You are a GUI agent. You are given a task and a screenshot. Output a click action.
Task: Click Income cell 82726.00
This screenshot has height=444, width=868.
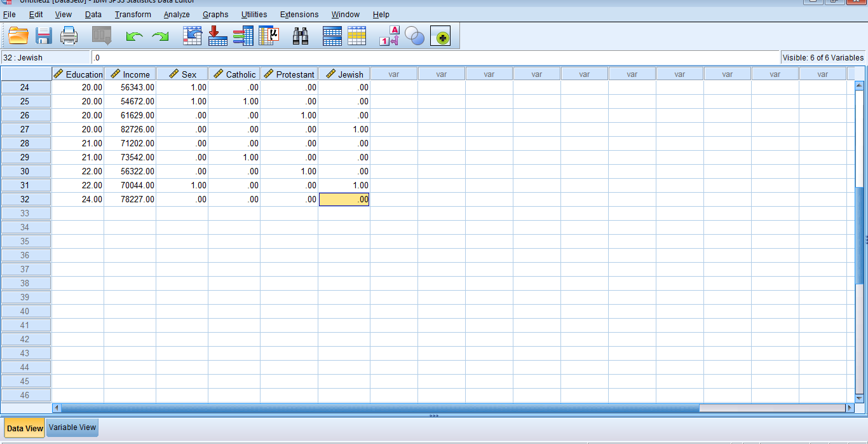point(130,129)
